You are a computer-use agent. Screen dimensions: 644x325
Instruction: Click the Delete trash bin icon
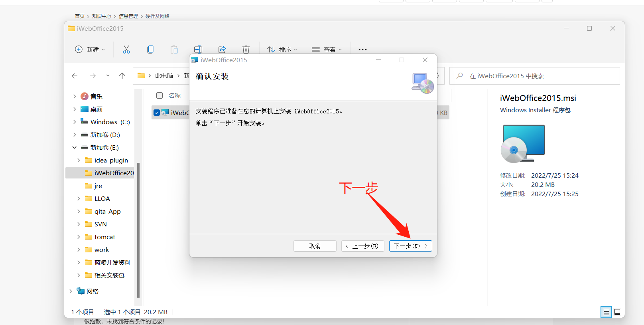(x=246, y=50)
